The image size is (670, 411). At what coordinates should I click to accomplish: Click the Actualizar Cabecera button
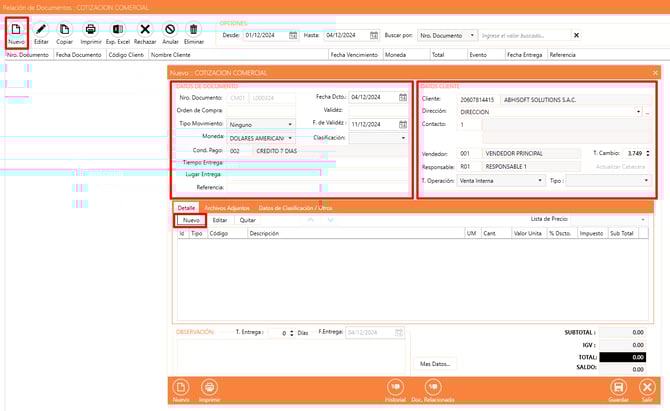[x=620, y=167]
